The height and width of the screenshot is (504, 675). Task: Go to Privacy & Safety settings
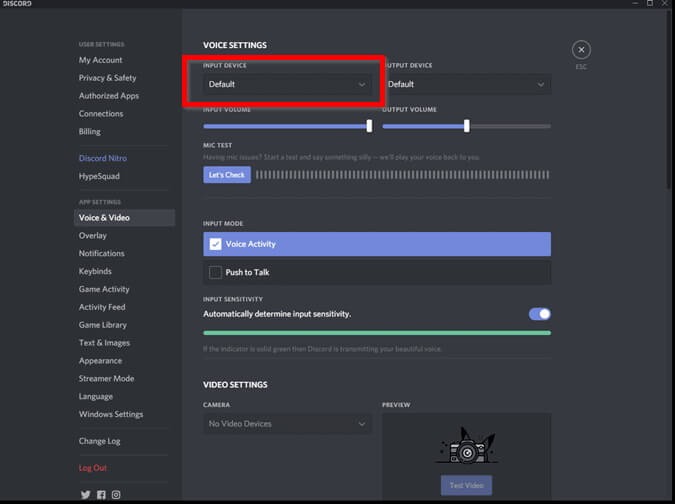[x=107, y=78]
